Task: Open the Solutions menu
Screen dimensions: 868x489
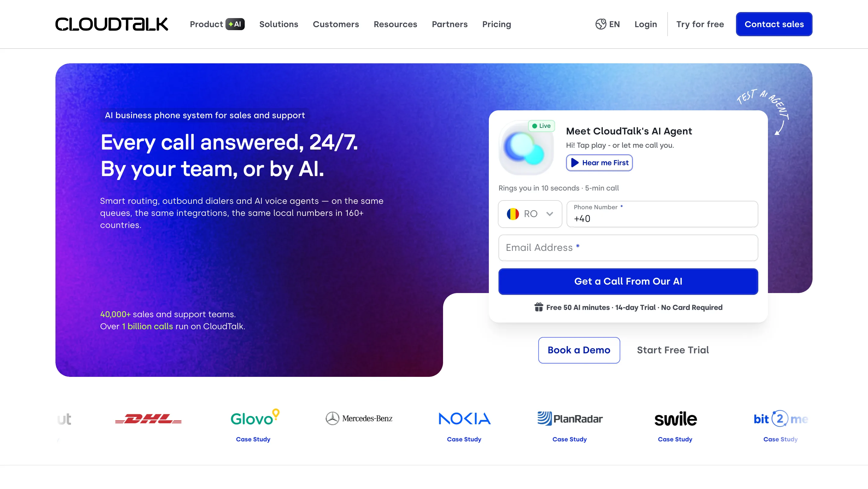Action: point(279,24)
